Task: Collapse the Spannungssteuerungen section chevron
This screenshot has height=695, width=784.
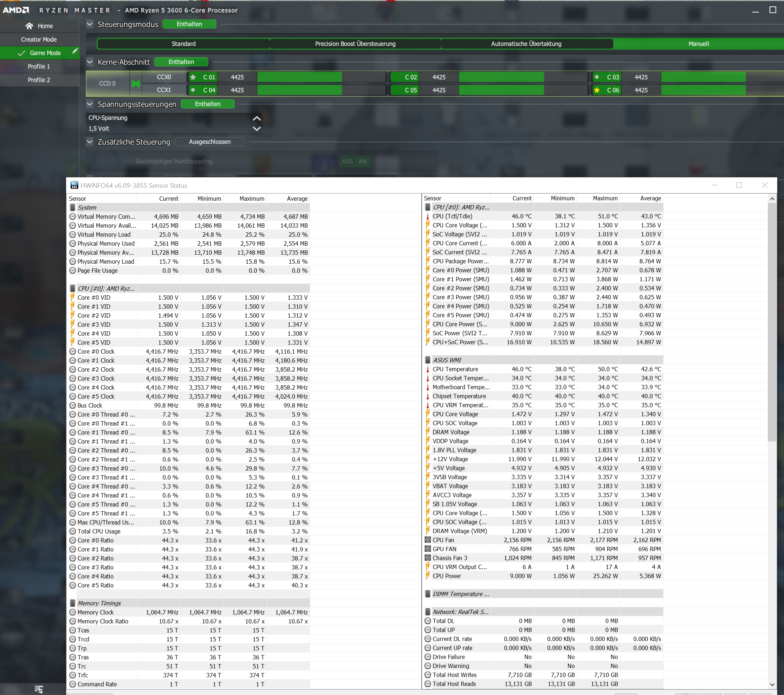Action: 90,104
